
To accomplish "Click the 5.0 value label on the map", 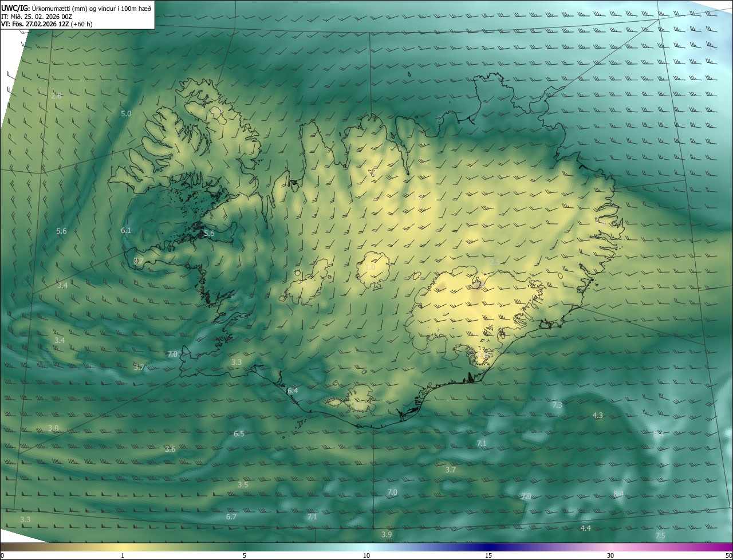I will [x=126, y=113].
